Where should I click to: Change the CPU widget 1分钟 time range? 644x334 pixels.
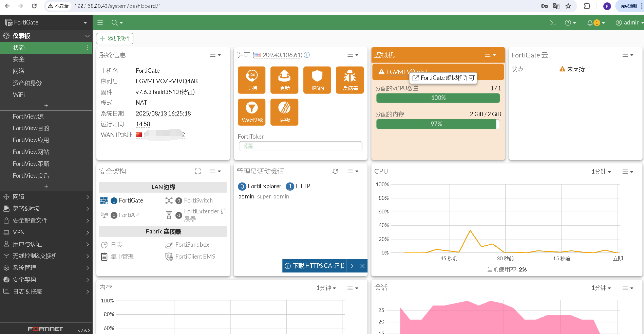(601, 172)
